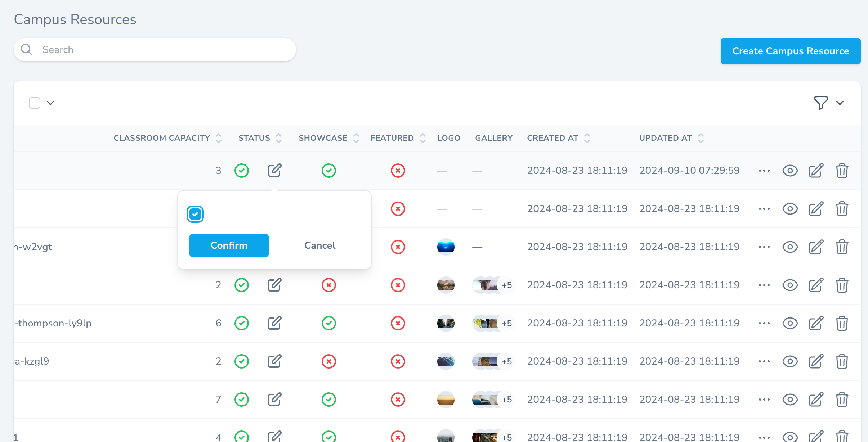Edit the thompson-ly9lp row with pencil icon

click(x=816, y=323)
